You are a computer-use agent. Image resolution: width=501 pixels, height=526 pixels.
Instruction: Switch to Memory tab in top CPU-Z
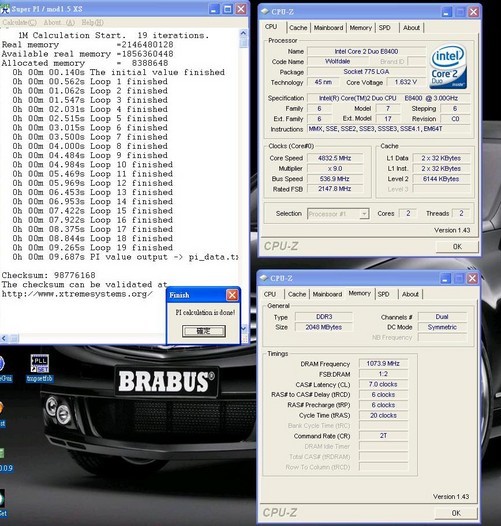click(360, 28)
